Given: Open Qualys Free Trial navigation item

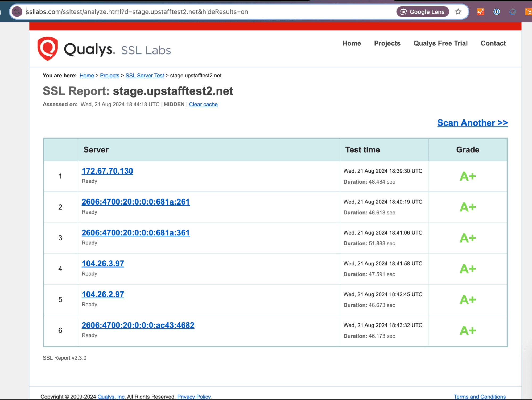Looking at the screenshot, I should 440,43.
